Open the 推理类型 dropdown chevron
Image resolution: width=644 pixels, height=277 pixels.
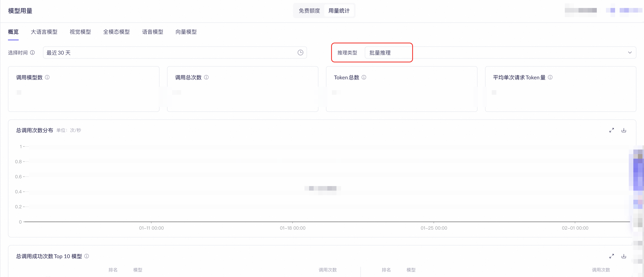630,53
